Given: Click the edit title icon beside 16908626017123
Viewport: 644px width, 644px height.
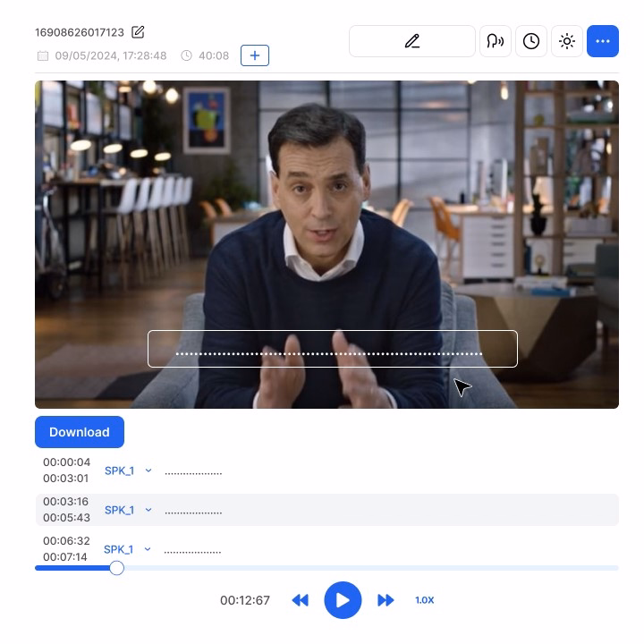Looking at the screenshot, I should (138, 32).
